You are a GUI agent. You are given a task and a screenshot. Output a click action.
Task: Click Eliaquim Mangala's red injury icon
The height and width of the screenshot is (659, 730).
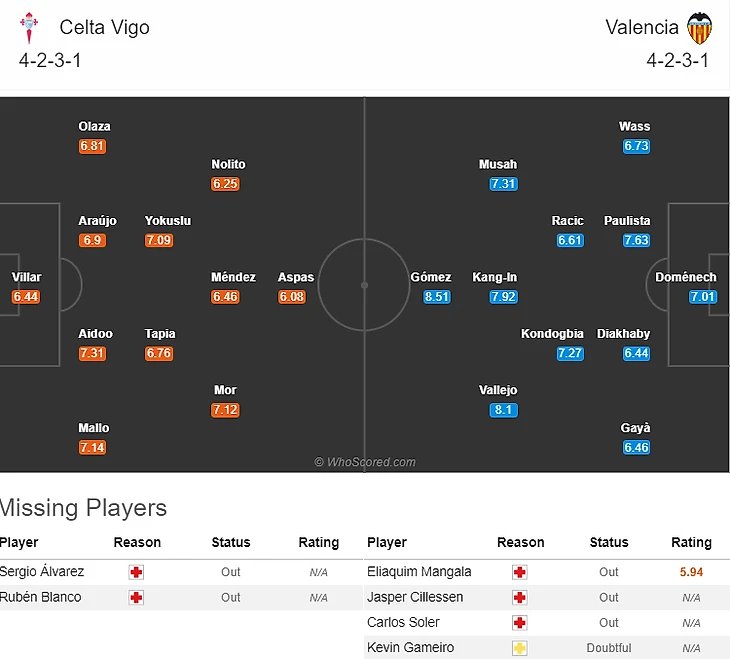click(x=520, y=572)
